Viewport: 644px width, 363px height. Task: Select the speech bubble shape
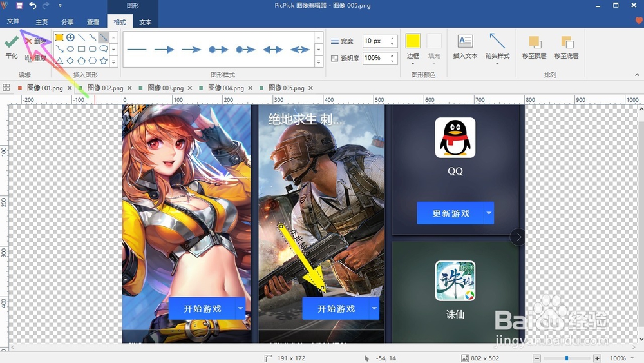(x=104, y=49)
